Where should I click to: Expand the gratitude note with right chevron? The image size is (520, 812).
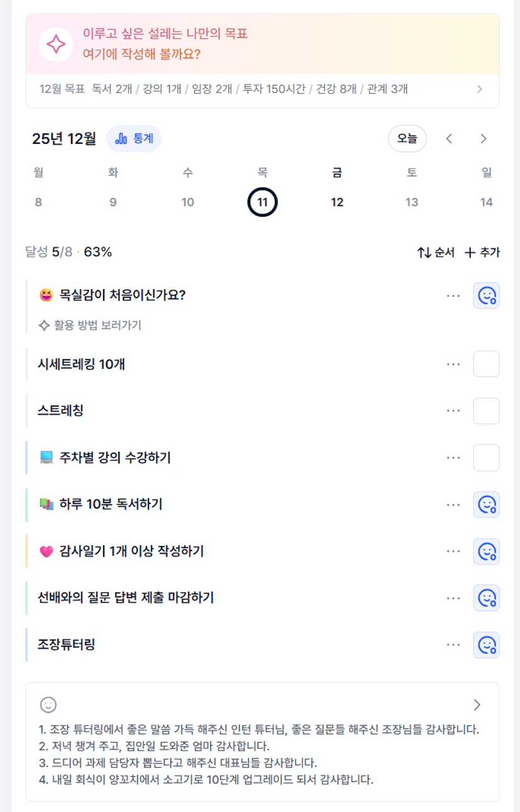click(477, 705)
